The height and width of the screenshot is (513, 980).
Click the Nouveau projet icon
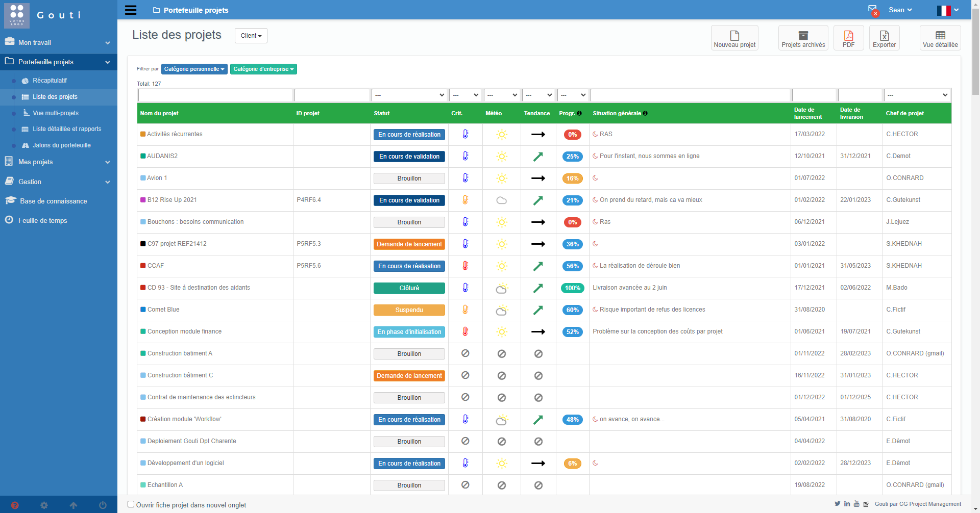tap(734, 36)
